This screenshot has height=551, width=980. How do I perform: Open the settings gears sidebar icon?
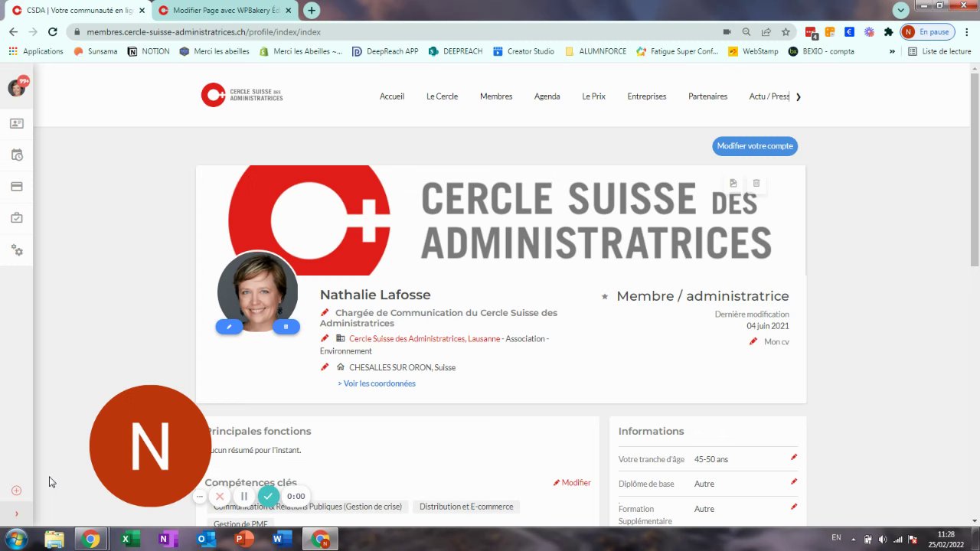click(x=17, y=250)
